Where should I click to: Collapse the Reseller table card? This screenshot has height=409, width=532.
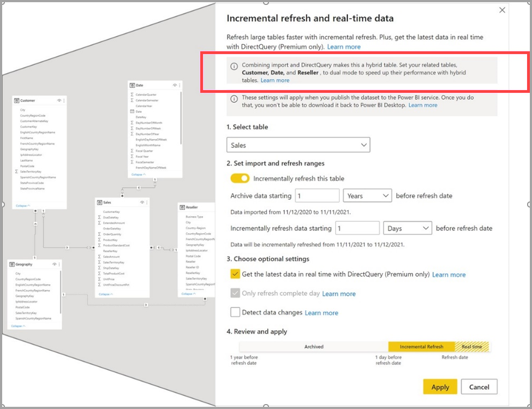188,294
